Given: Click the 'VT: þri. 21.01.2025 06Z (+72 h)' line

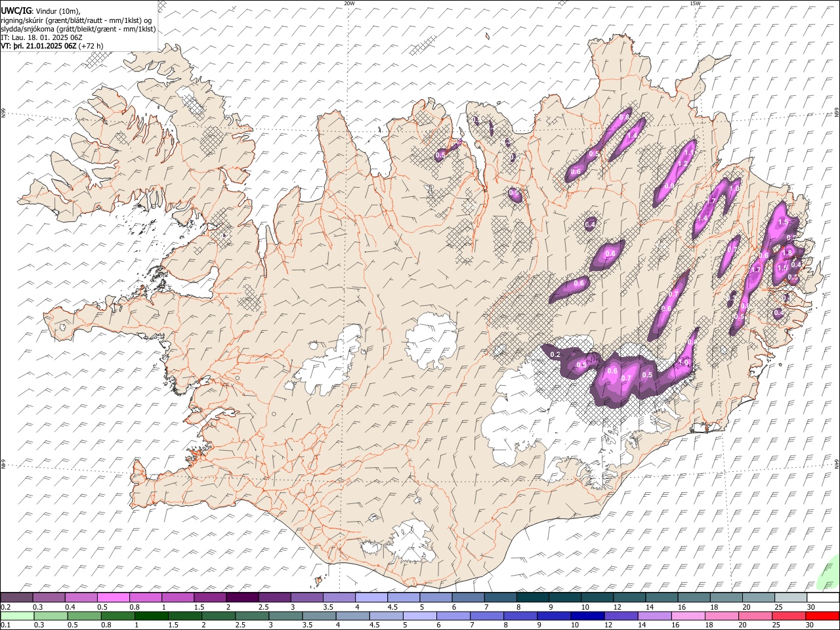Looking at the screenshot, I should [x=52, y=46].
